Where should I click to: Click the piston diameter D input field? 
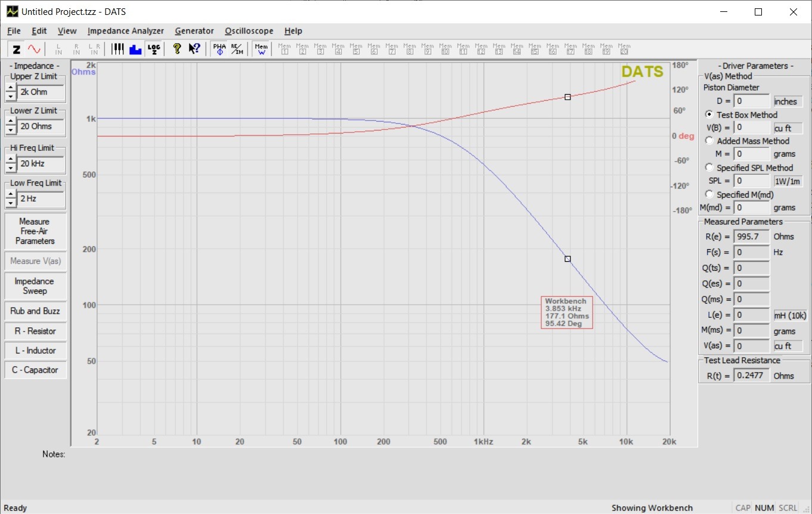pyautogui.click(x=752, y=101)
